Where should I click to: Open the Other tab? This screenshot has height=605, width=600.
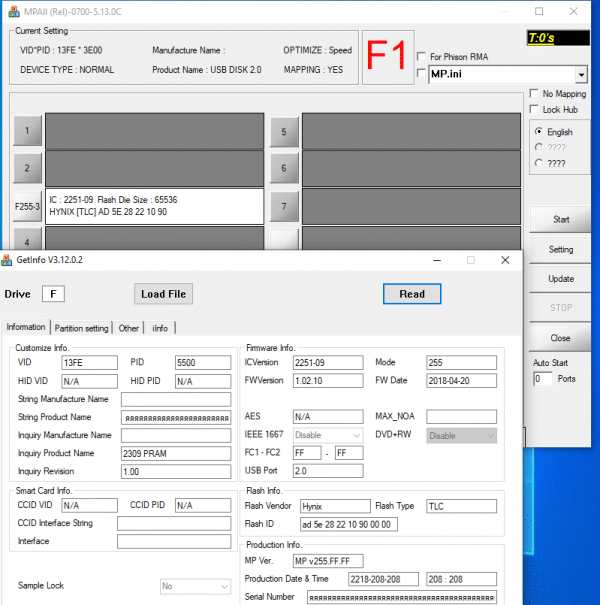coord(128,328)
